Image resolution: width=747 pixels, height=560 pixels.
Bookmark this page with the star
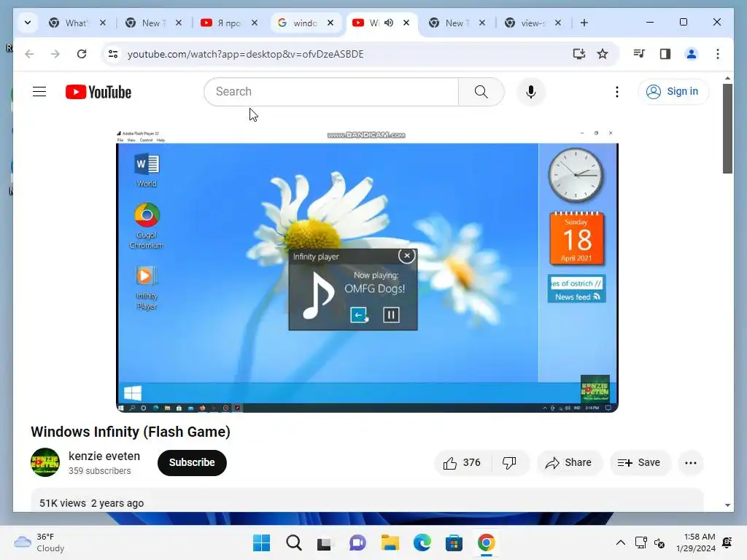coord(603,54)
